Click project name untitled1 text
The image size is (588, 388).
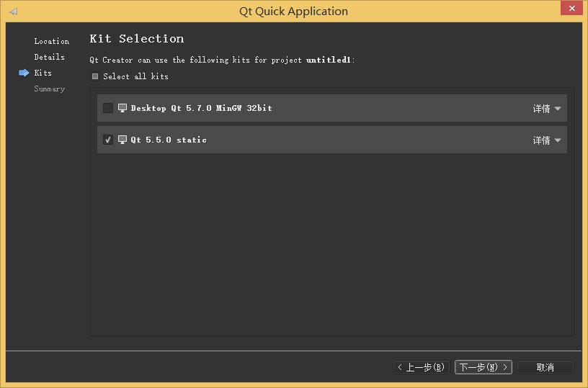(x=328, y=60)
